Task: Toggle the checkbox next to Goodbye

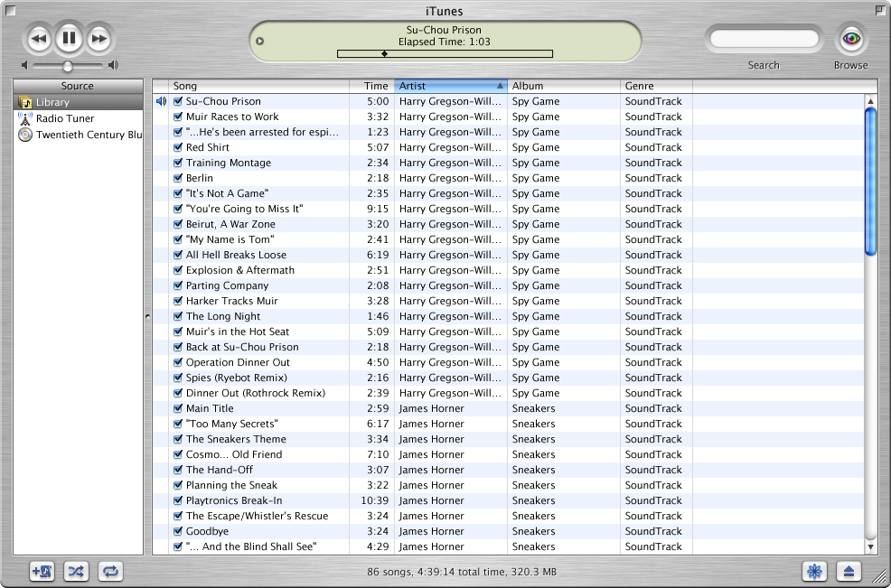Action: [x=177, y=531]
